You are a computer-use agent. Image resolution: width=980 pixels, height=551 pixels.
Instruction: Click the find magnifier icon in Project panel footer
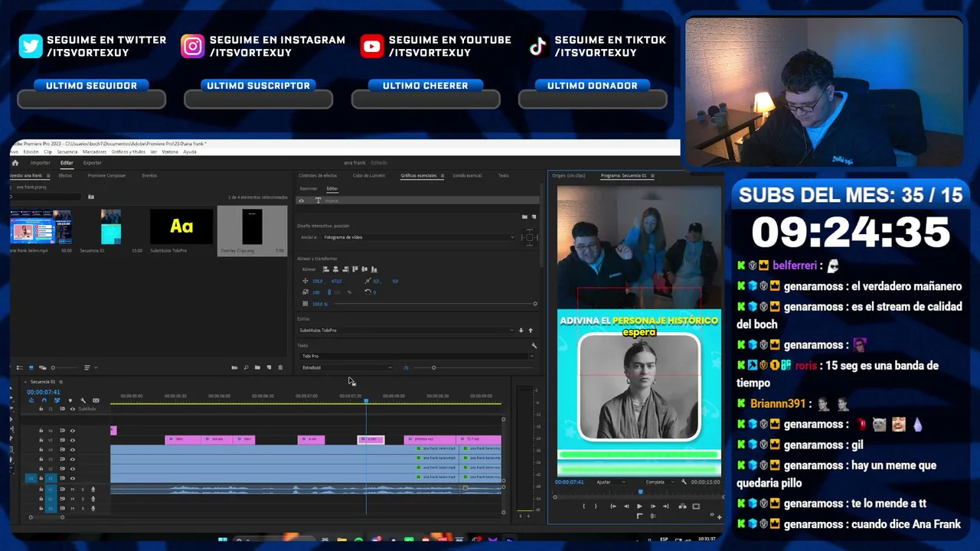(x=246, y=367)
